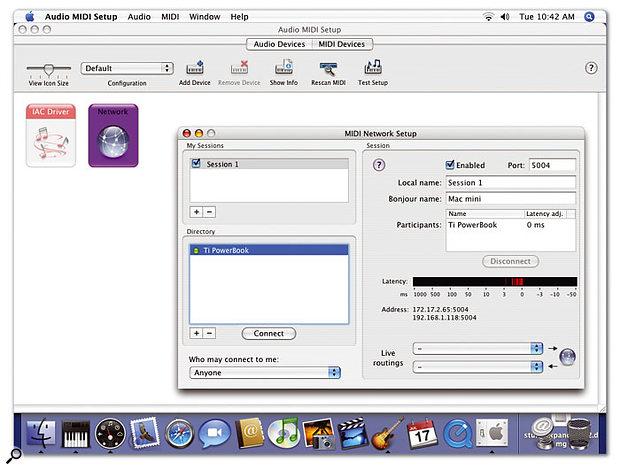
Task: Click the Disconnect button under Participants
Action: click(x=510, y=261)
